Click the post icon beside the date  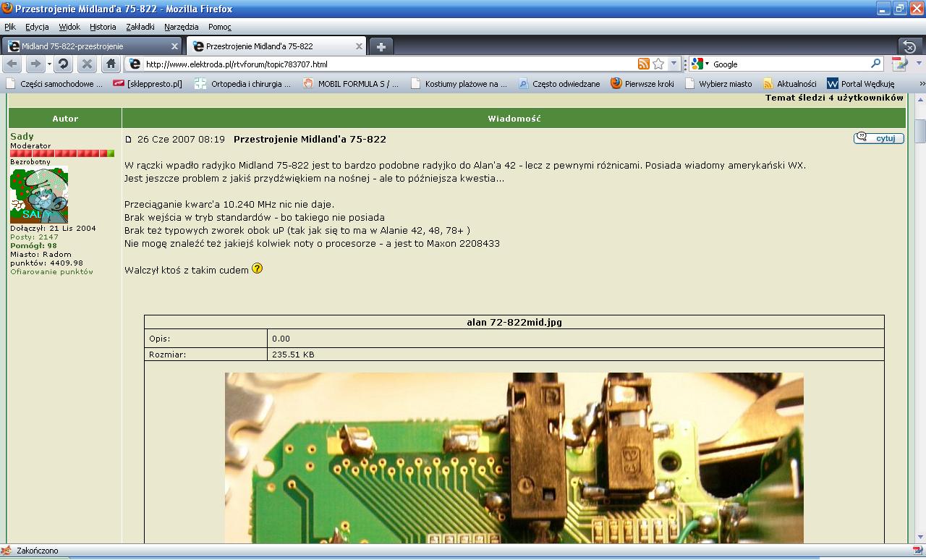coord(129,140)
